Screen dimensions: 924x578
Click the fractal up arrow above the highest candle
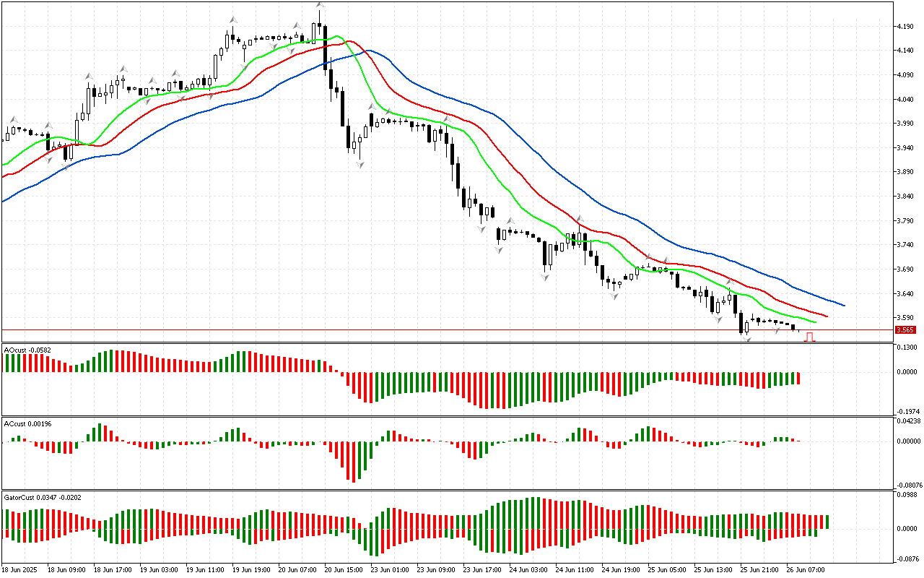click(319, 6)
